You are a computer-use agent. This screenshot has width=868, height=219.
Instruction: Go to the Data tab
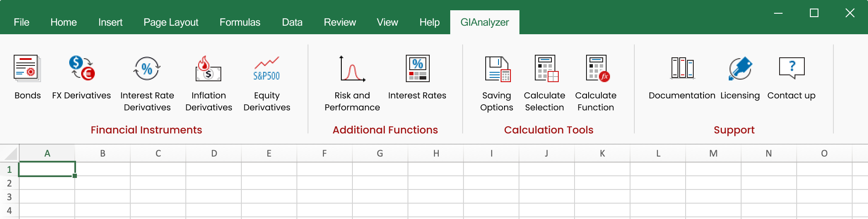click(x=292, y=22)
